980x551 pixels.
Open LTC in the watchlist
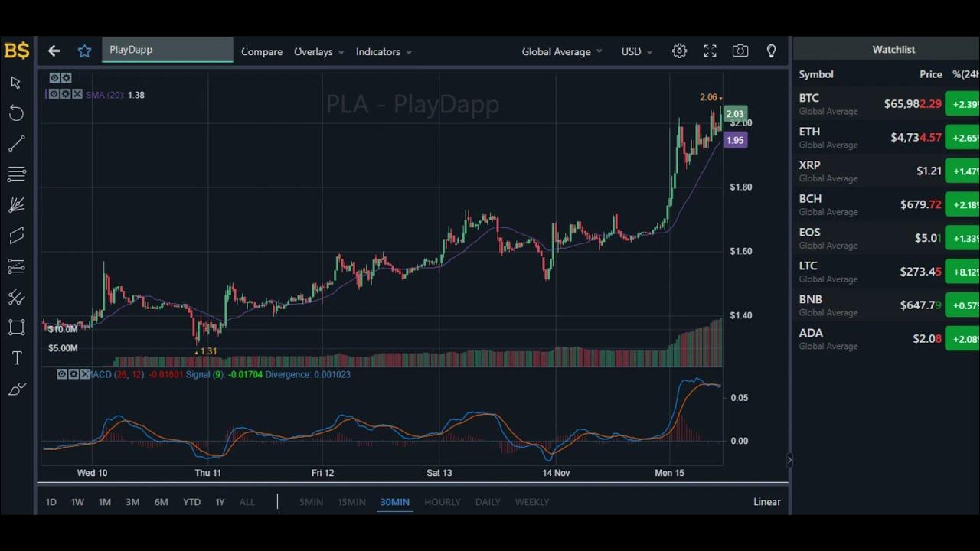tap(887, 272)
